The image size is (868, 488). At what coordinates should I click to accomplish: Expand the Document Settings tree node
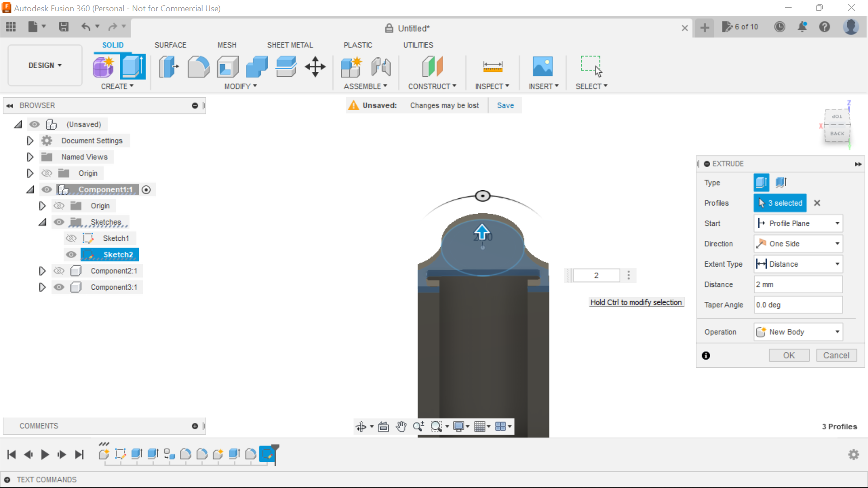(x=30, y=141)
